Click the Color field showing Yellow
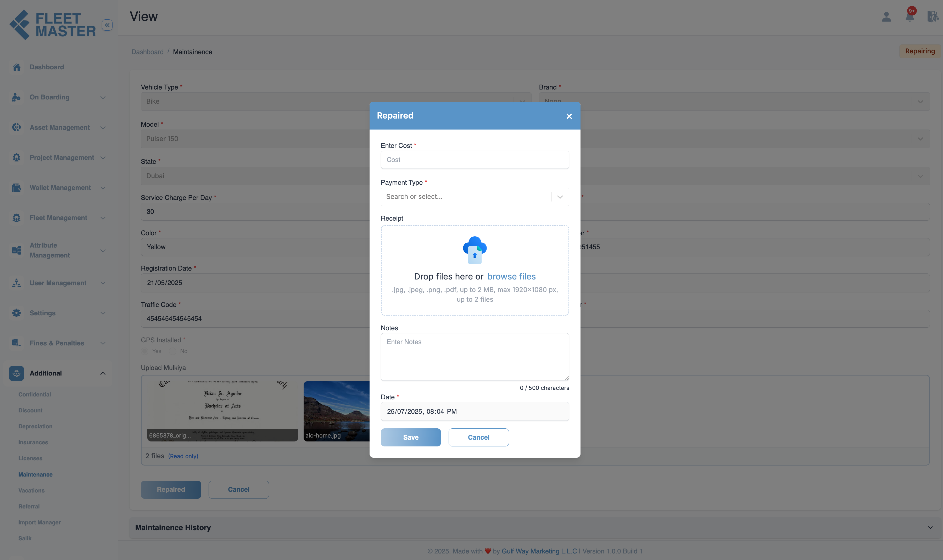 pos(255,247)
